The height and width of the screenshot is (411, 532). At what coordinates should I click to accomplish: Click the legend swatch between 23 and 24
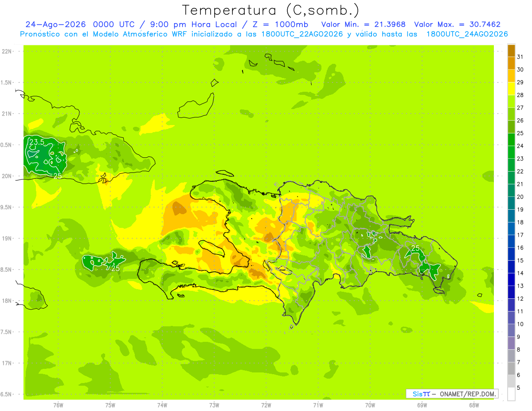511,152
